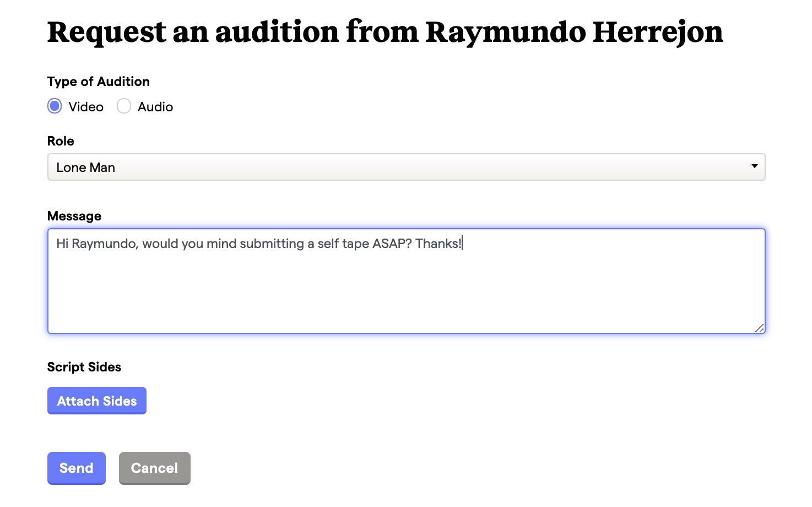The height and width of the screenshot is (507, 812).
Task: Open the Role dropdown showing Lone Man
Action: click(x=406, y=167)
